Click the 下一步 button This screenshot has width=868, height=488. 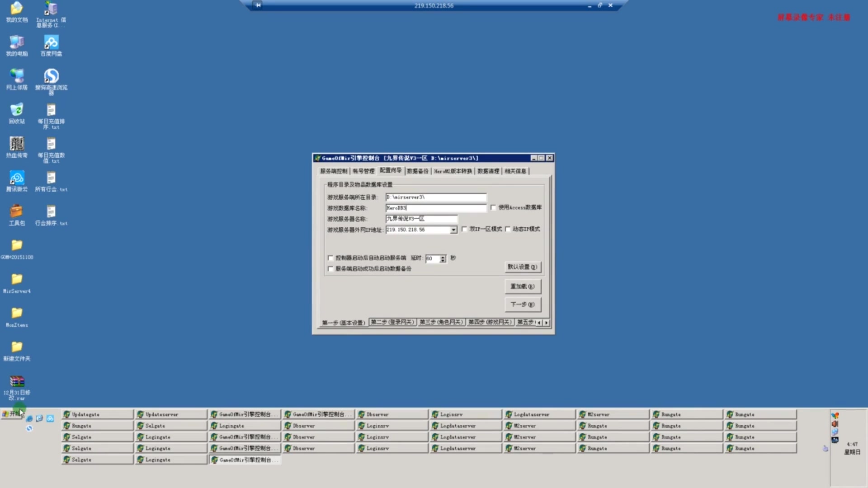pyautogui.click(x=523, y=305)
